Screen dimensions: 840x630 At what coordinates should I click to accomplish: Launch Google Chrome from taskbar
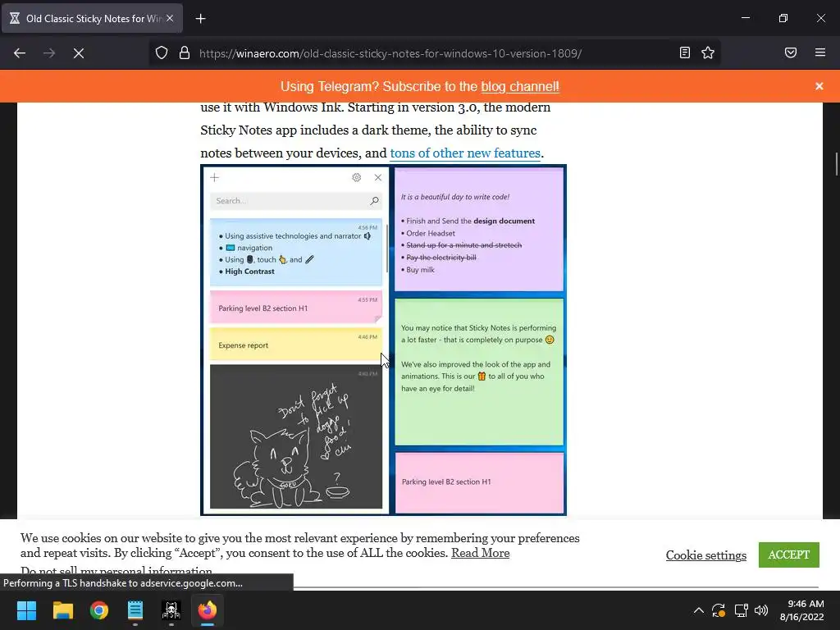click(x=99, y=610)
